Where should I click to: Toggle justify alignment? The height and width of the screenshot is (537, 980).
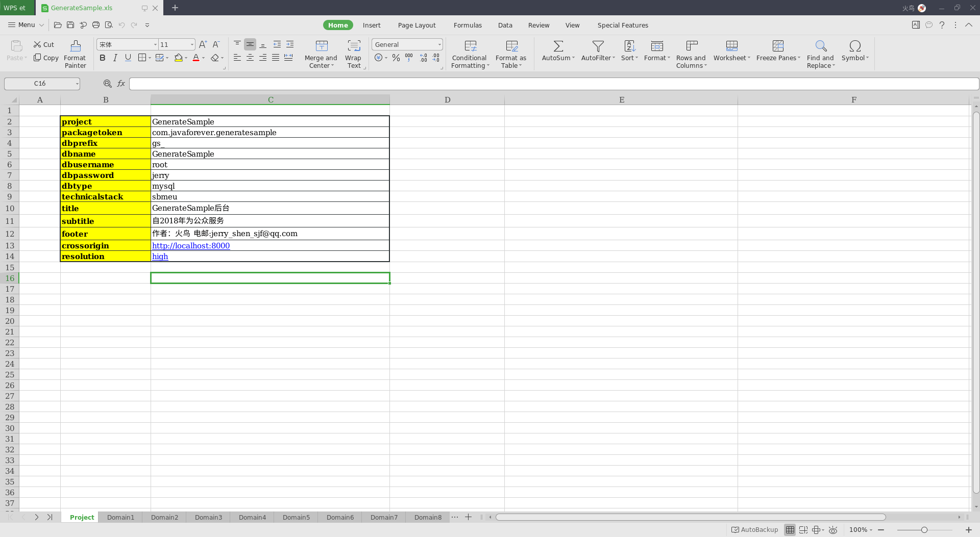pos(276,58)
